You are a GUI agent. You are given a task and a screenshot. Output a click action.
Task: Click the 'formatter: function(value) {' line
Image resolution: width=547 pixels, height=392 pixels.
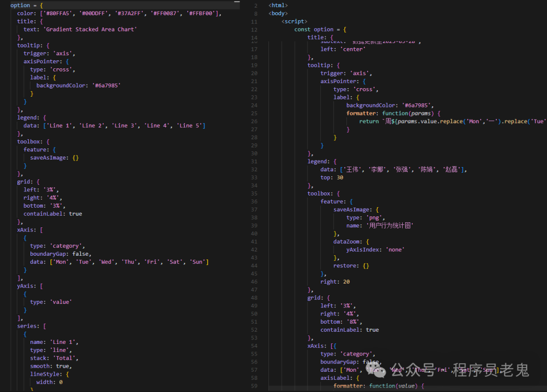click(x=379, y=386)
